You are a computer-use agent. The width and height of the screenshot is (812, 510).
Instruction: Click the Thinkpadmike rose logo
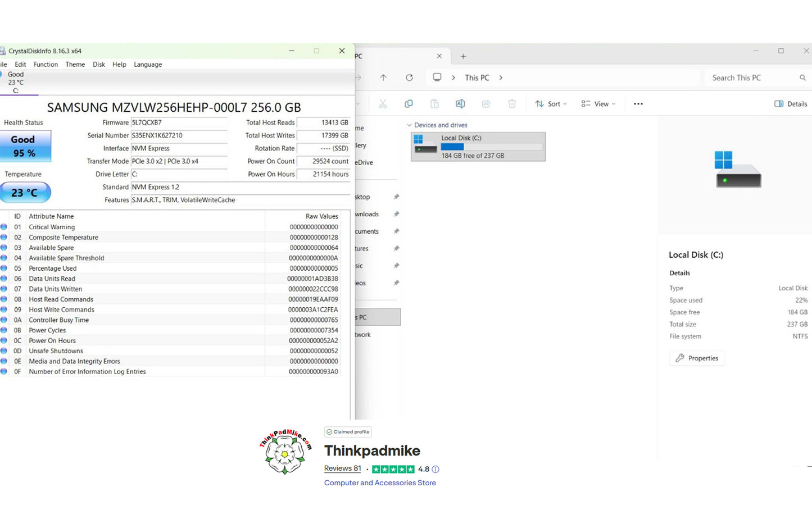pyautogui.click(x=285, y=452)
